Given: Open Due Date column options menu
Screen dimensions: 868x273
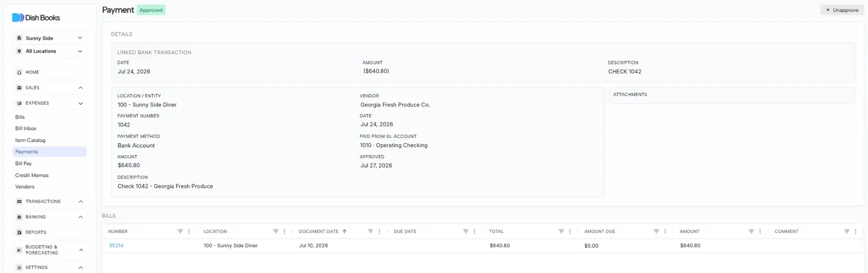Looking at the screenshot, I should [x=474, y=232].
